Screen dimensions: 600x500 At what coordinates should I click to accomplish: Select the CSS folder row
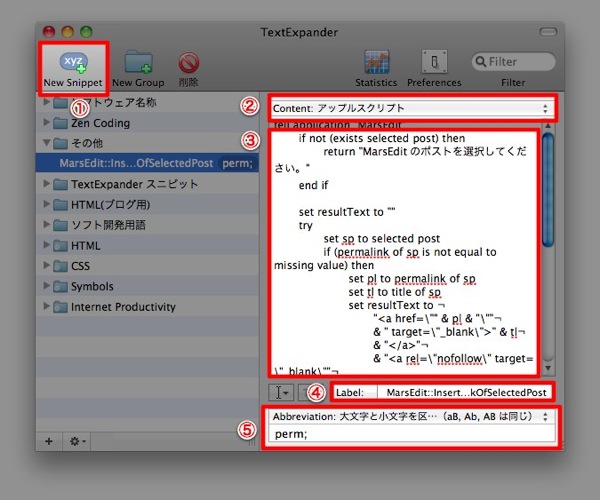point(147,265)
